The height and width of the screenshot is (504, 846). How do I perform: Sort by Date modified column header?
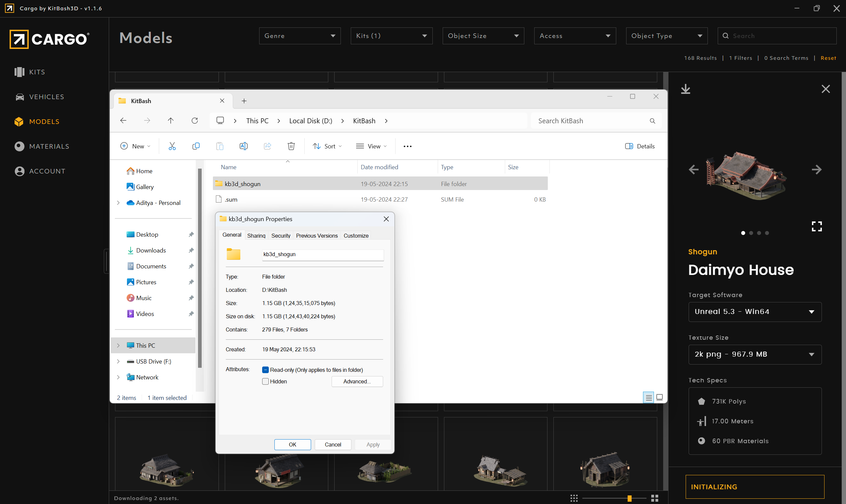click(397, 167)
